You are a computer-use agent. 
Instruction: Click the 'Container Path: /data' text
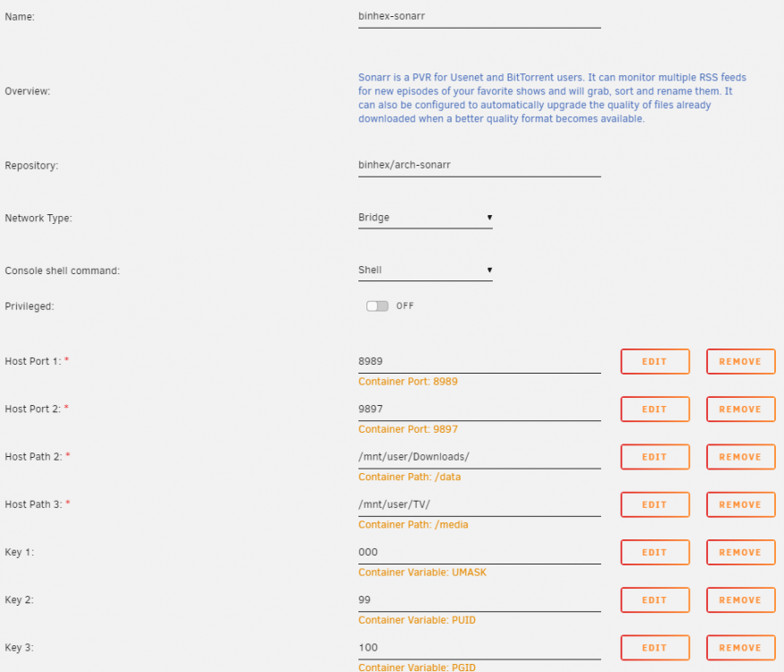coord(409,477)
